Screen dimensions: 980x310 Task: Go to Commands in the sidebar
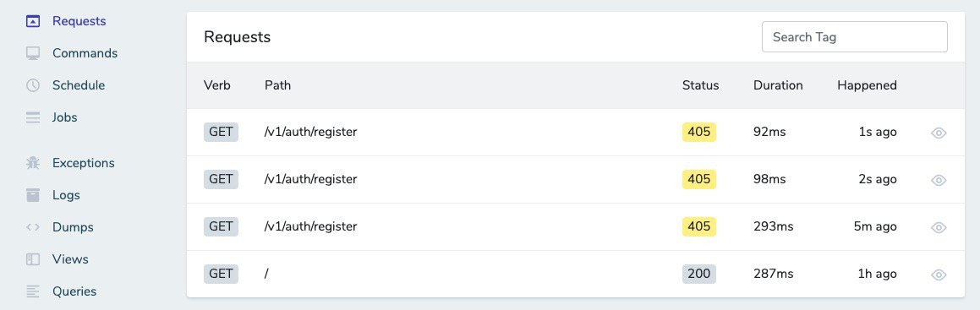tap(85, 53)
